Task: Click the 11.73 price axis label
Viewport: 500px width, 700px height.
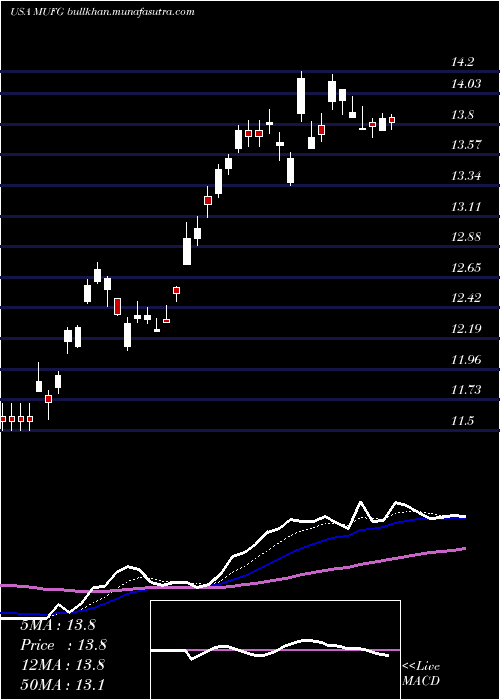Action: [x=466, y=390]
